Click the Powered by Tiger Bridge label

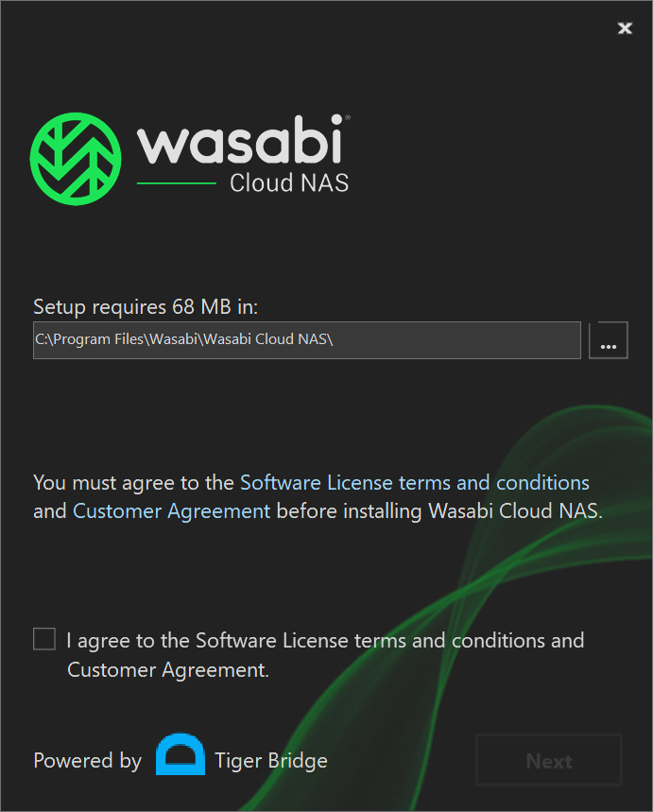(87, 760)
